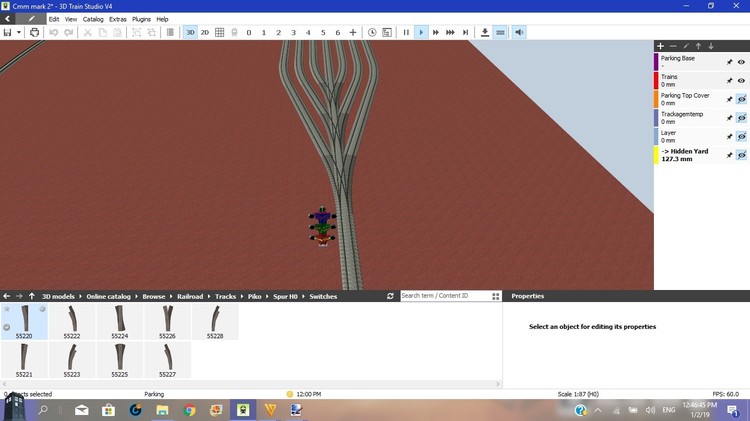Select camera preset 1

(x=264, y=33)
